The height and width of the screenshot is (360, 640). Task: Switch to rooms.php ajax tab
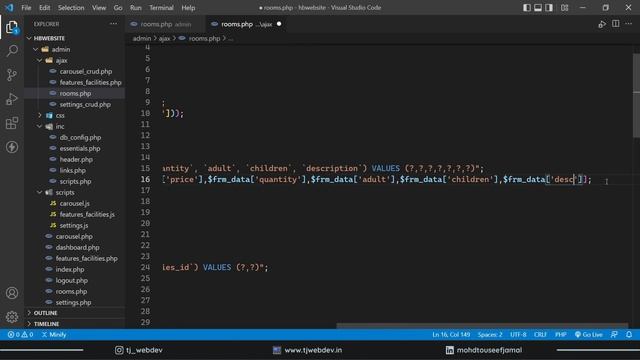[x=246, y=24]
